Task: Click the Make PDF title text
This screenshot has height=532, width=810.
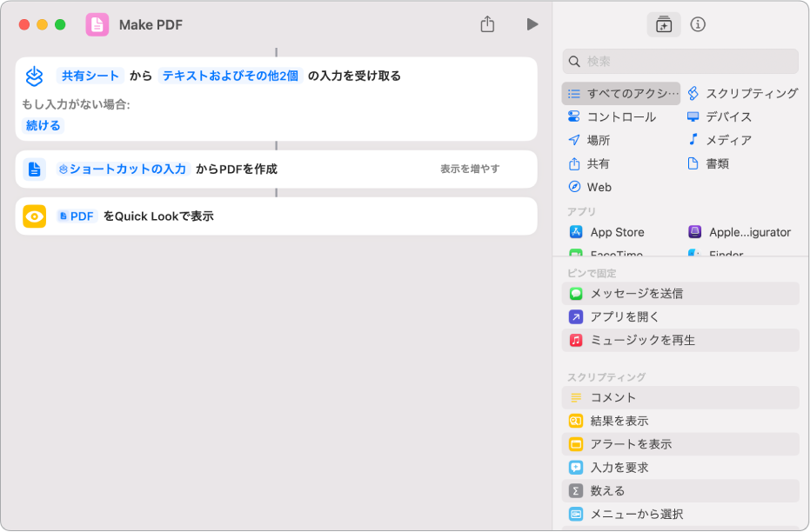Action: pos(151,24)
